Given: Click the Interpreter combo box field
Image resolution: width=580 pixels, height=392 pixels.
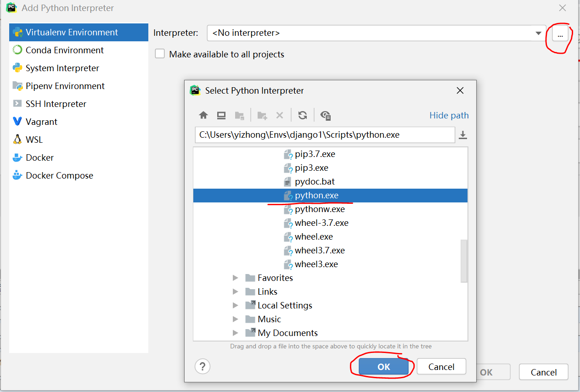Looking at the screenshot, I should (377, 33).
